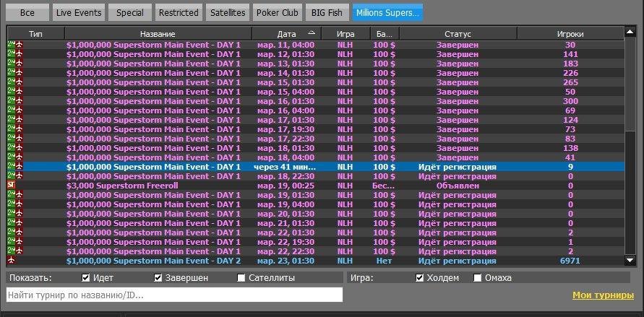Focus the tournament name/ID search field
The width and height of the screenshot is (644, 317).
pos(175,295)
